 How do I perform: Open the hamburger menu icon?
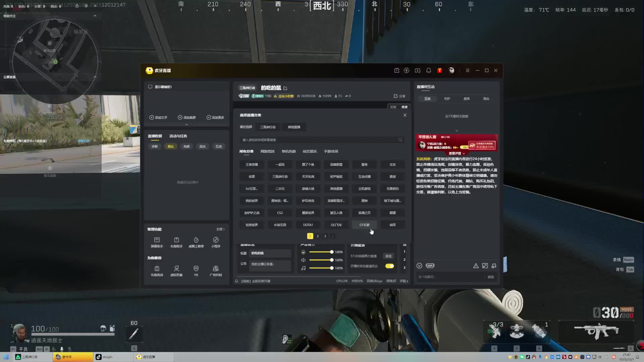pos(467,70)
